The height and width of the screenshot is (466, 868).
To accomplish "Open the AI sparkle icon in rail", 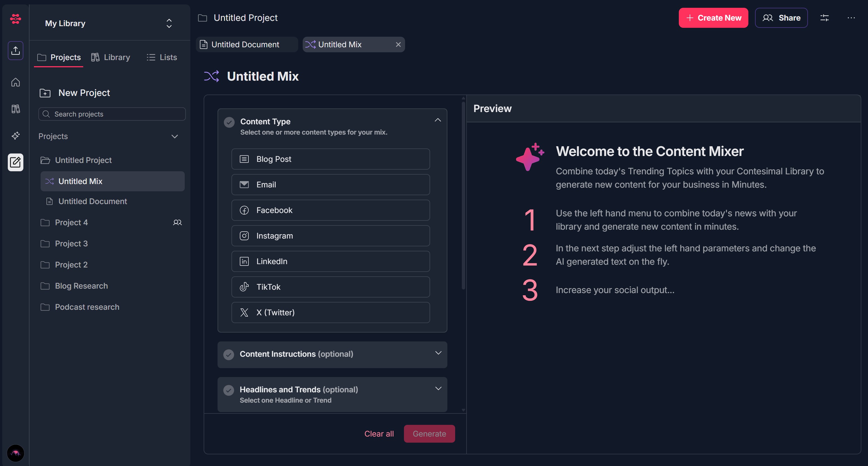I will 16,135.
